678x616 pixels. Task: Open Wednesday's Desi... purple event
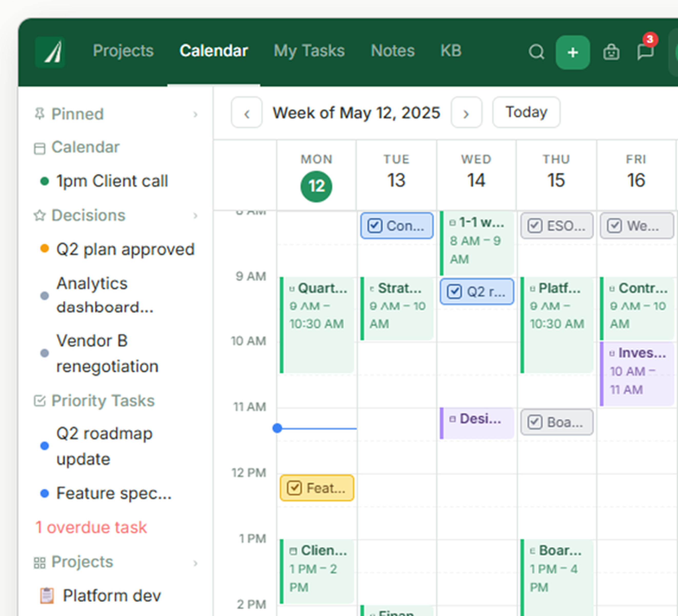click(477, 423)
